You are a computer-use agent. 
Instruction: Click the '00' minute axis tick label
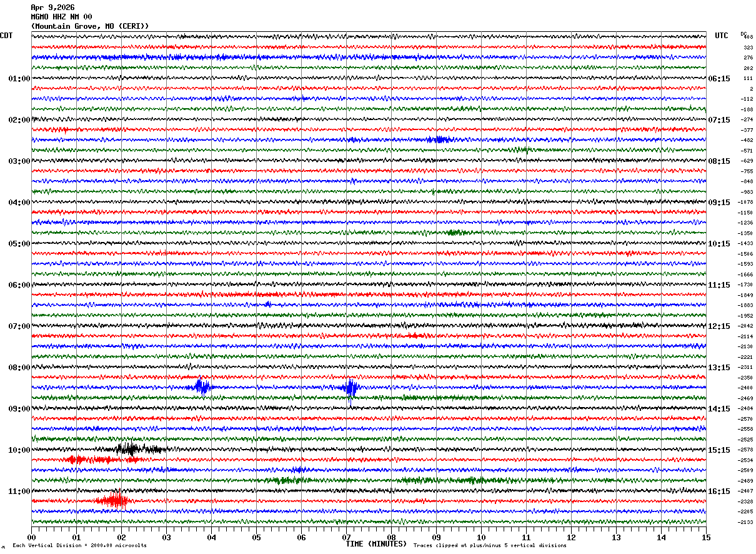click(31, 537)
